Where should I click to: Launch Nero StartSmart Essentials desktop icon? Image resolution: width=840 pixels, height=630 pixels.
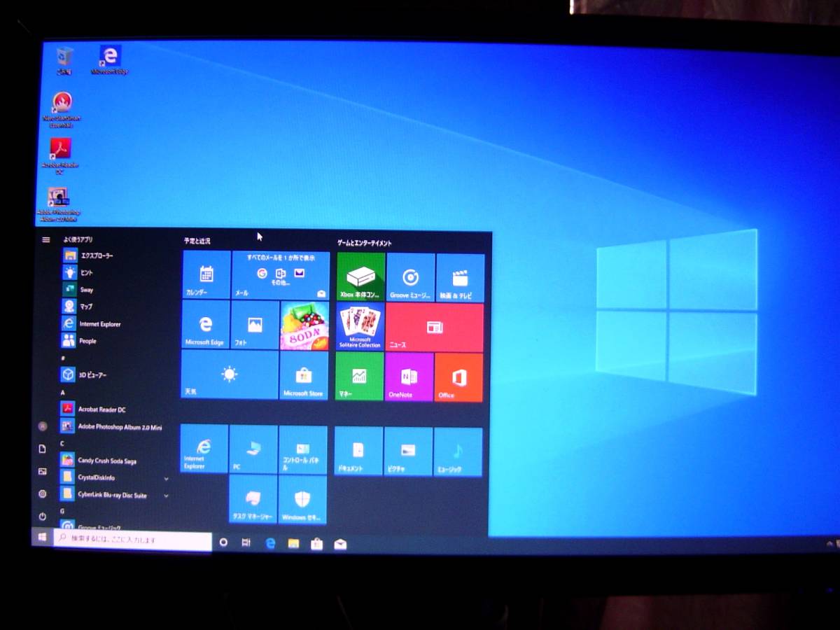click(62, 110)
